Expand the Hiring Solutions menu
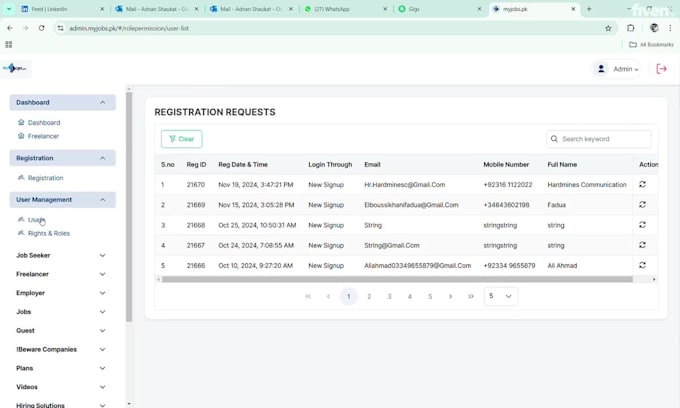 (61, 405)
